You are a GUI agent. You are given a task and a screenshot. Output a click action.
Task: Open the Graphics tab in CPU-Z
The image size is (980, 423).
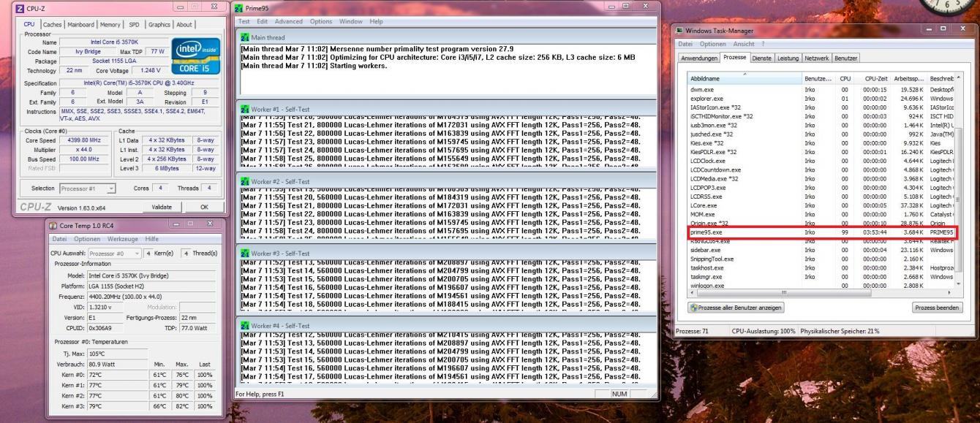click(x=159, y=25)
